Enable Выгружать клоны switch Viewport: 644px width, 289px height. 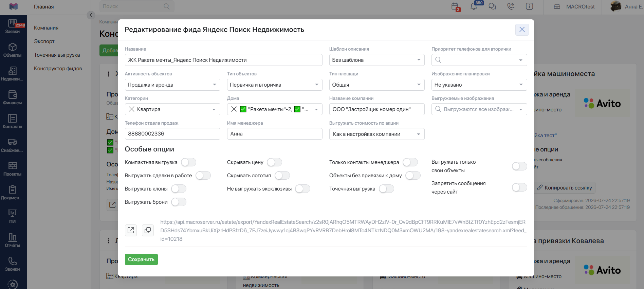coord(179,189)
